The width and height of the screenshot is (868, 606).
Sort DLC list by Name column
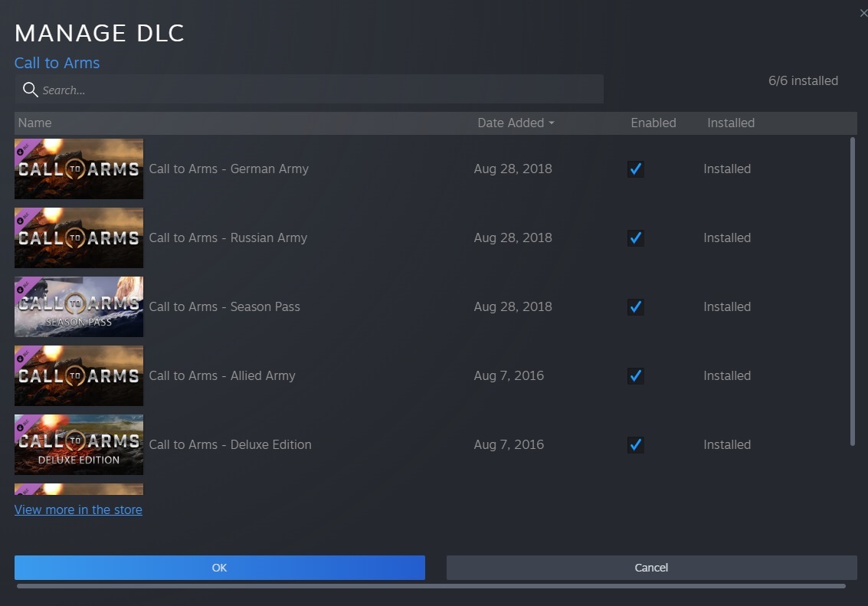(35, 123)
